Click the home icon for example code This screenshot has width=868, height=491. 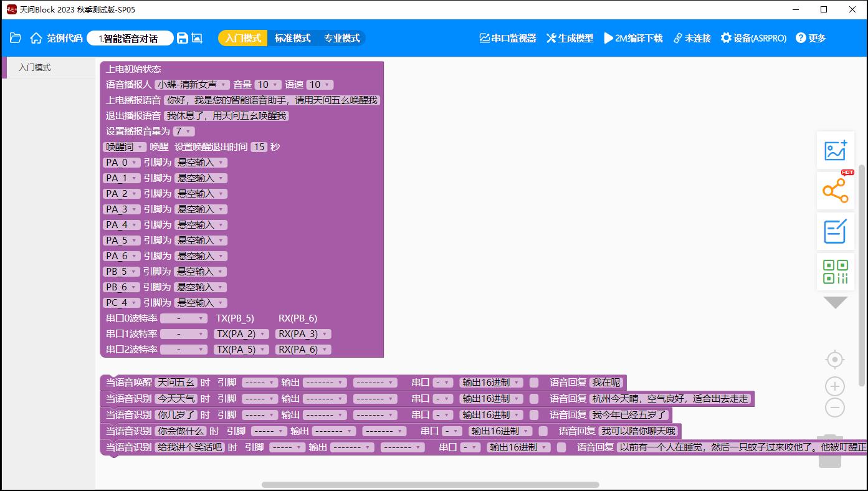(x=36, y=38)
